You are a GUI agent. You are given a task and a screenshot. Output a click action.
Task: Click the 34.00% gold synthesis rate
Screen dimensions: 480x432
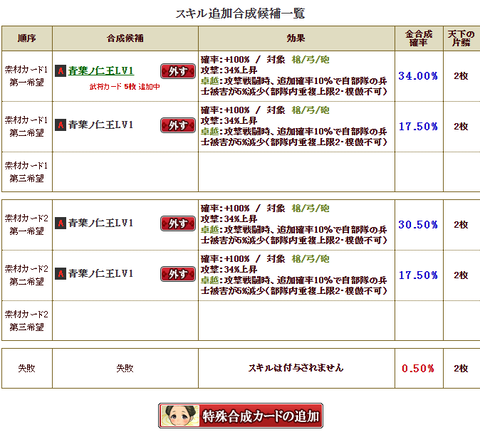(x=418, y=76)
